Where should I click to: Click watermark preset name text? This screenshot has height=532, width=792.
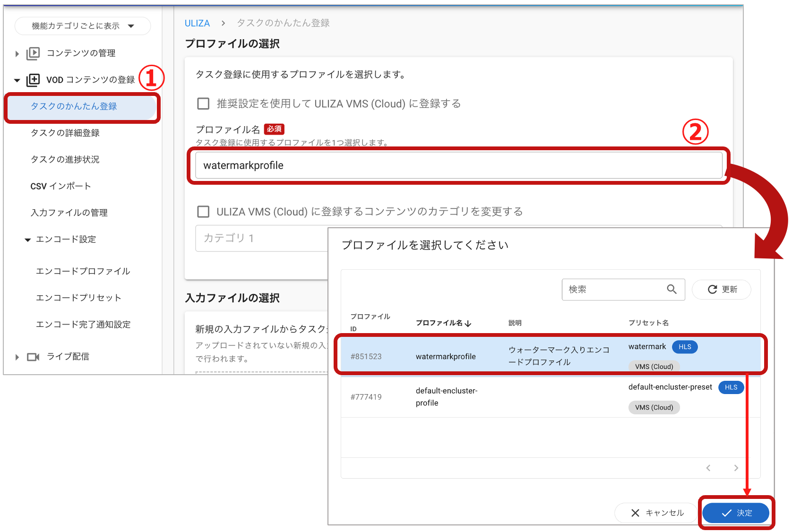coord(647,347)
